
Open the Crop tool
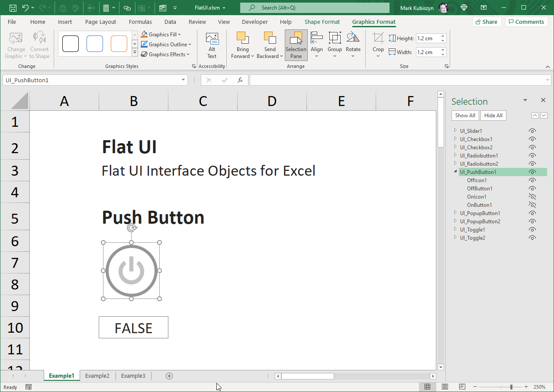tap(378, 39)
